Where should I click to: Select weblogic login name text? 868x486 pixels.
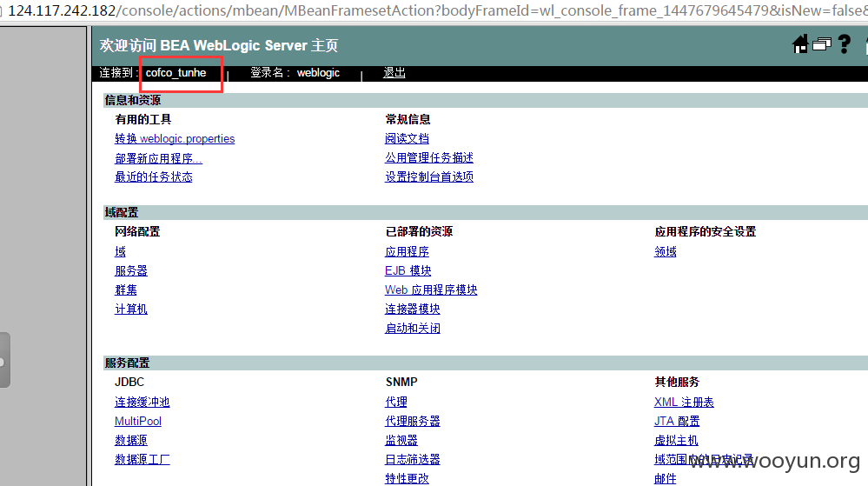(318, 72)
